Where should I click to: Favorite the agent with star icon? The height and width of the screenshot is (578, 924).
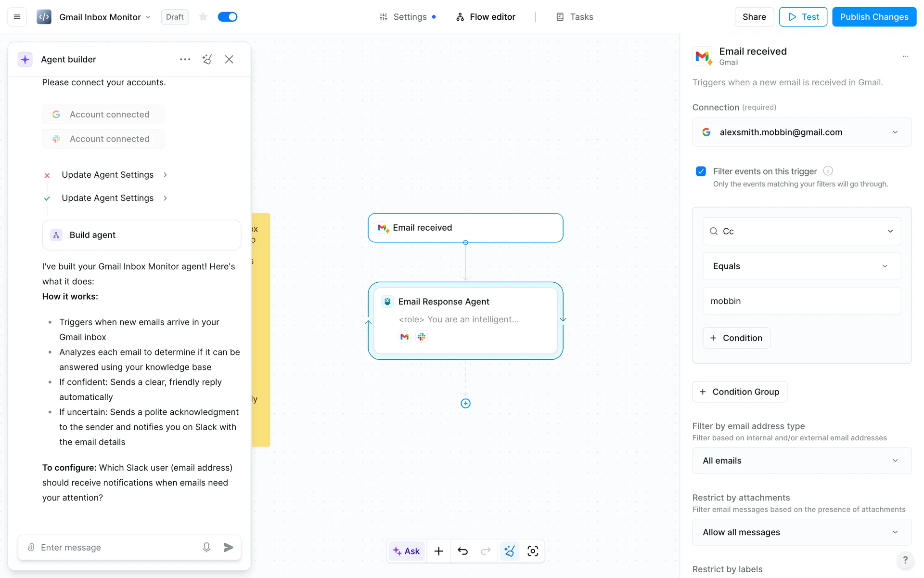point(203,17)
